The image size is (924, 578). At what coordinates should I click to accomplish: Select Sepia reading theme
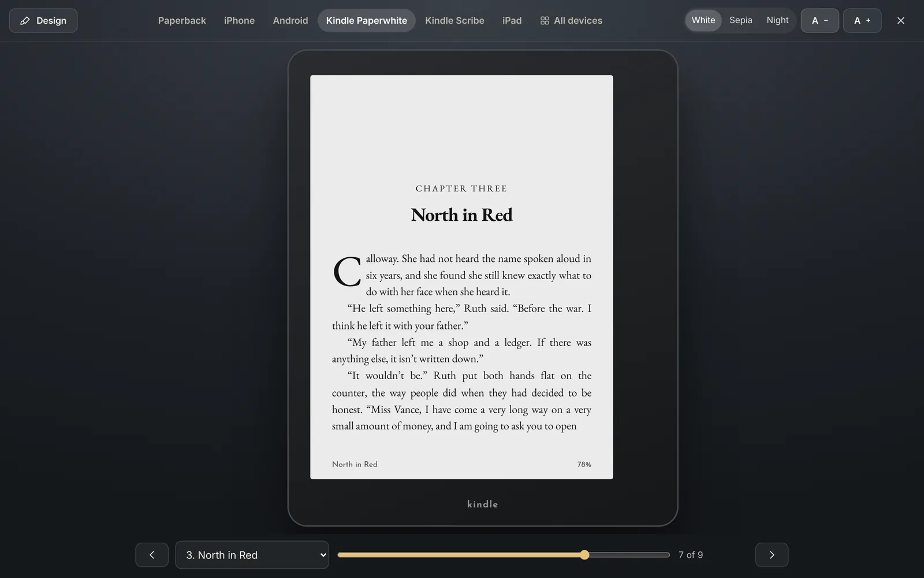pos(740,20)
